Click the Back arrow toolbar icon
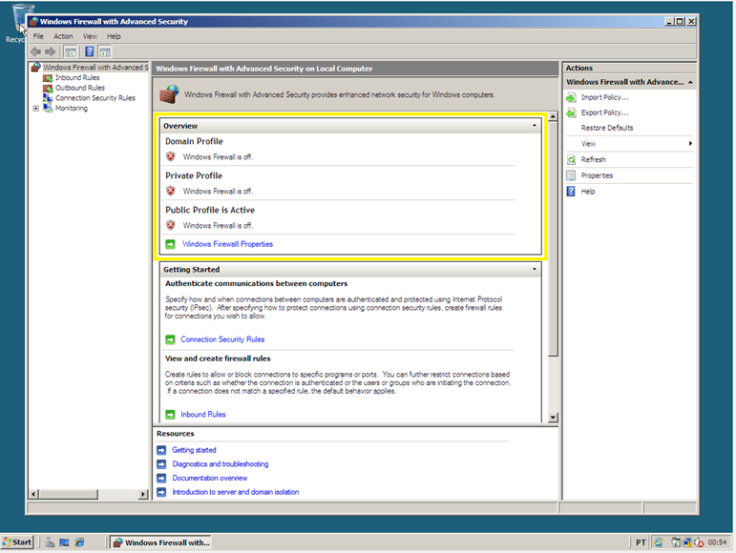This screenshot has width=736, height=553. click(x=36, y=51)
